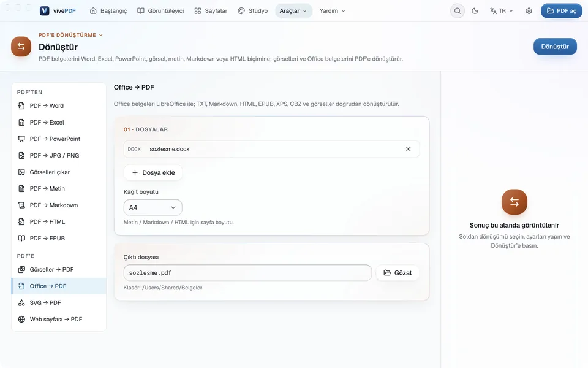
Task: Click the Office → PDF heading
Action: (x=134, y=87)
